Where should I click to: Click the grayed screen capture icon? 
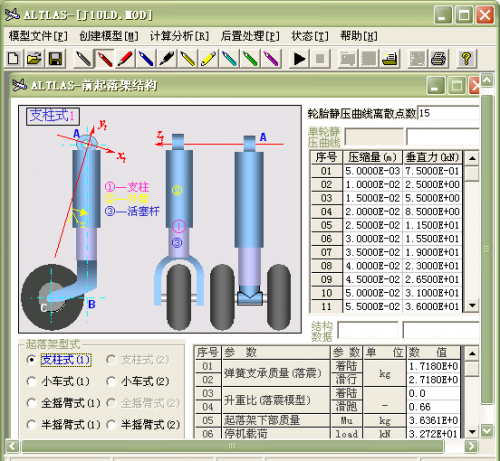[417, 59]
